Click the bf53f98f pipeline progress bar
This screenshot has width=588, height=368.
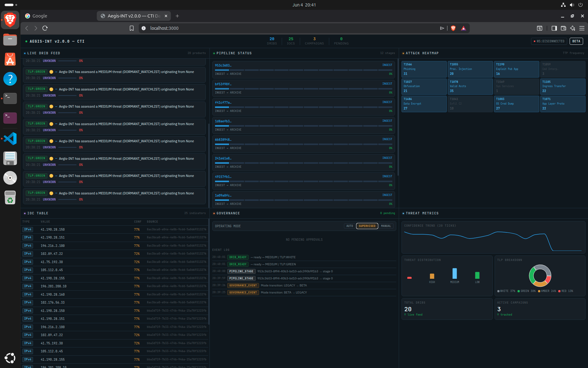coord(303,89)
